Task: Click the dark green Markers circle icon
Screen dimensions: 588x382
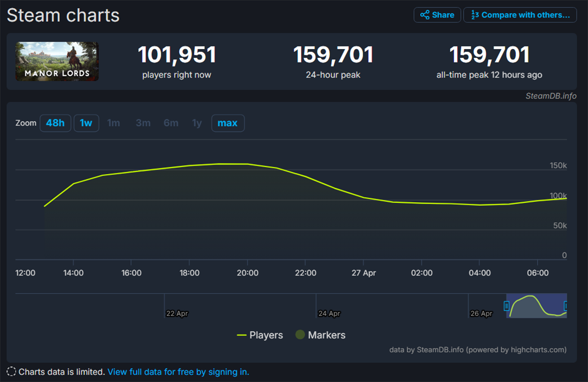Action: (300, 335)
